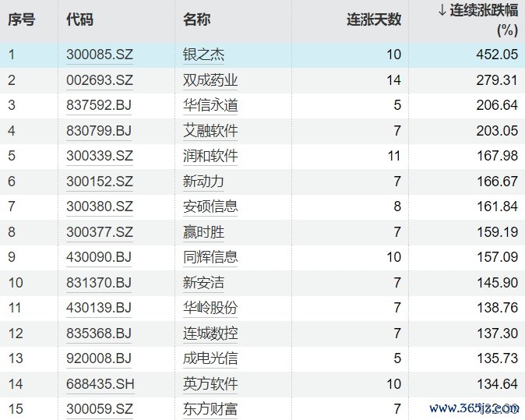Click the 代码 column header
The image size is (525, 420).
pyautogui.click(x=79, y=19)
